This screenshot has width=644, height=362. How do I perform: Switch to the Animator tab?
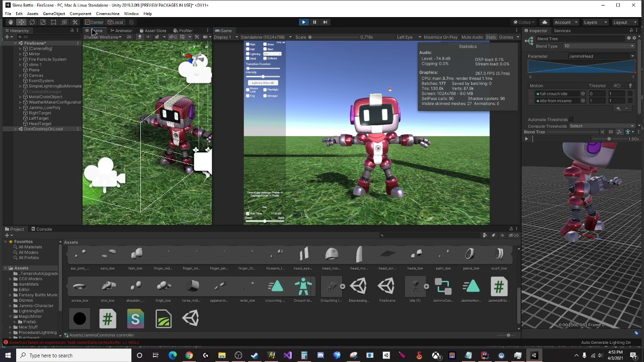[121, 31]
